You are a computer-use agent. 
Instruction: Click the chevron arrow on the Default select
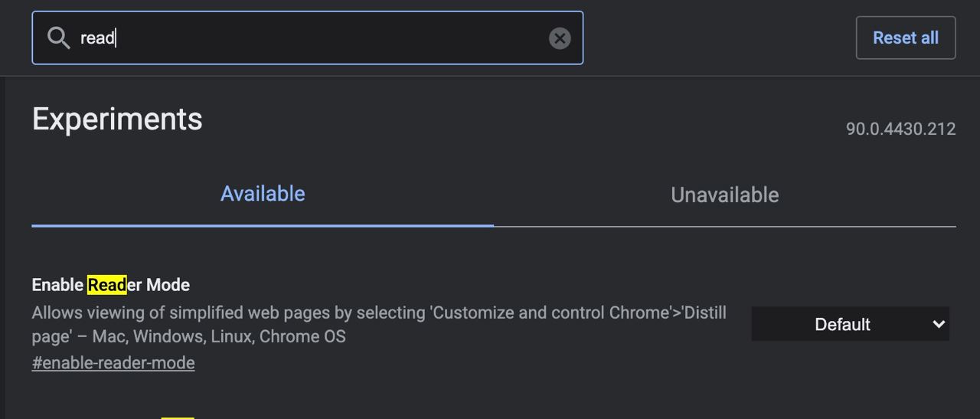tap(939, 324)
